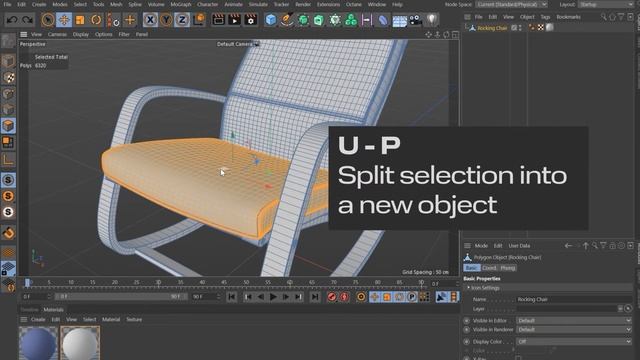Switch to polygons mode icon
Viewport: 640px width, 360px height.
click(x=8, y=126)
